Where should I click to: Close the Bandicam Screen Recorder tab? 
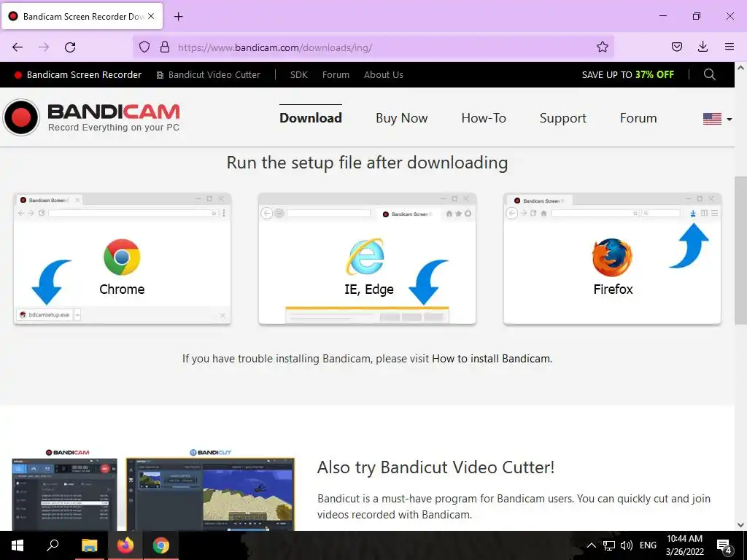click(x=151, y=16)
